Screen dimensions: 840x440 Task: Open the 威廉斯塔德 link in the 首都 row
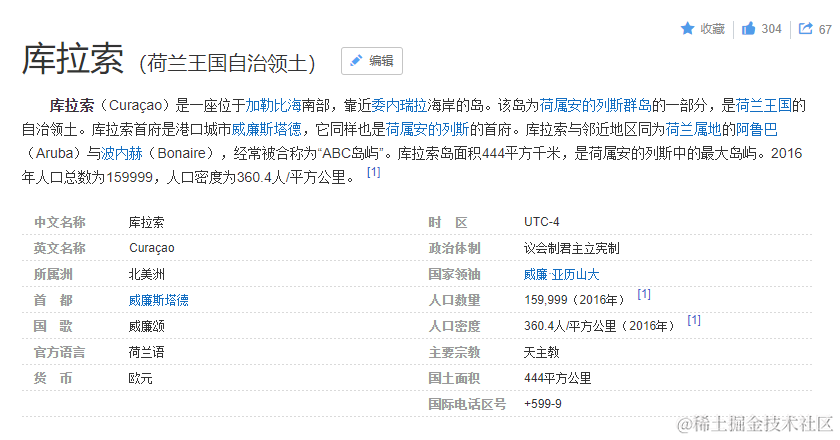click(159, 300)
